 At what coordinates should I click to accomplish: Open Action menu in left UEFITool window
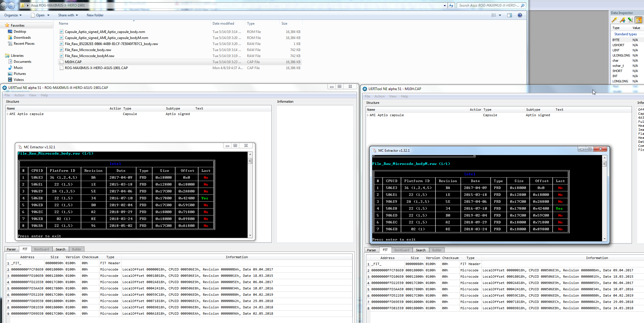pyautogui.click(x=19, y=95)
